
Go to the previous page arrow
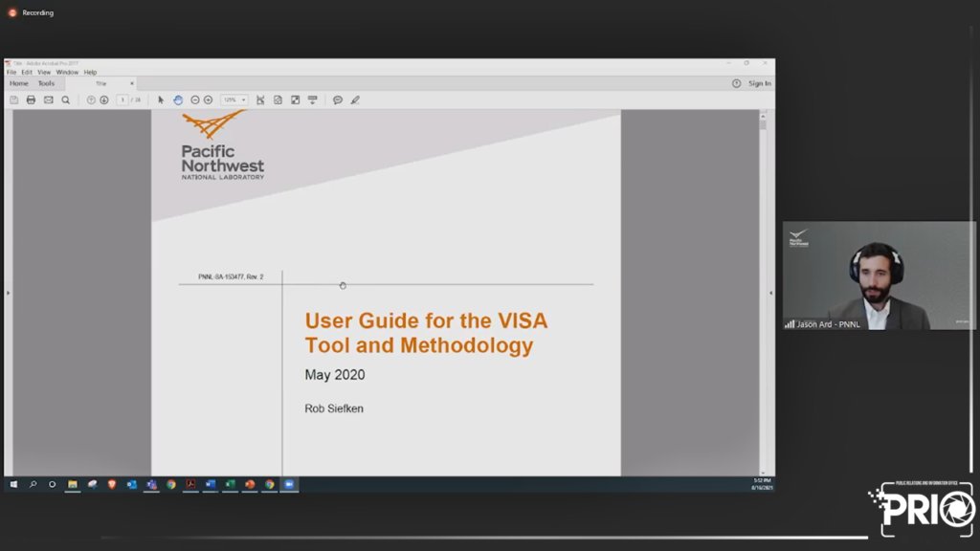[x=91, y=99]
